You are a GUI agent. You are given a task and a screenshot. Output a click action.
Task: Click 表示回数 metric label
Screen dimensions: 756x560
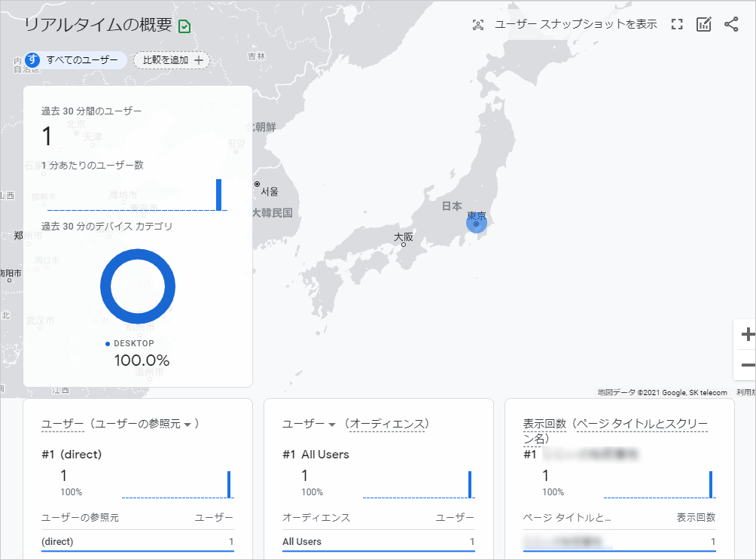click(x=544, y=424)
